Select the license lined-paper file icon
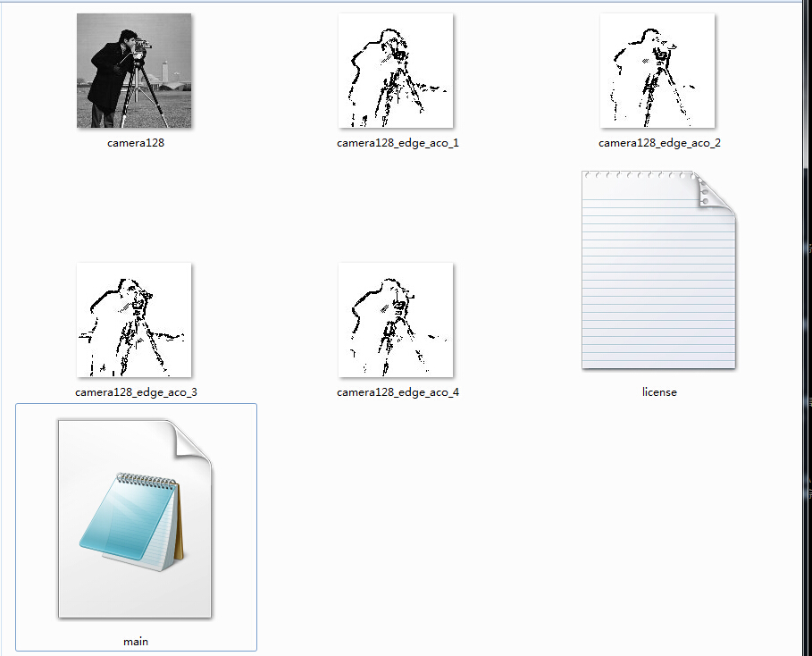This screenshot has height=656, width=812. [x=658, y=270]
